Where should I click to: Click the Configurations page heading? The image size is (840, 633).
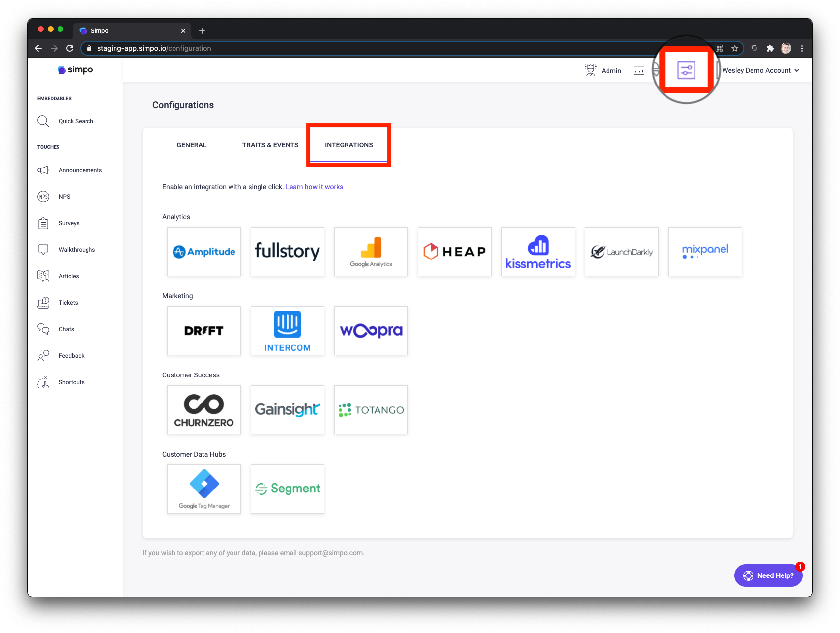[x=183, y=105]
